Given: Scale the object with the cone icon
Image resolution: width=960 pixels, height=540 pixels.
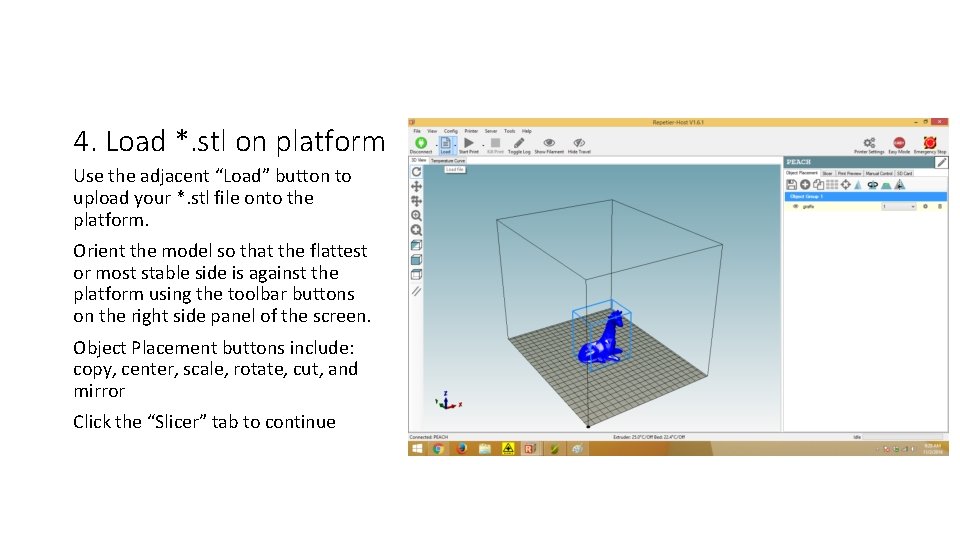Looking at the screenshot, I should 858,184.
